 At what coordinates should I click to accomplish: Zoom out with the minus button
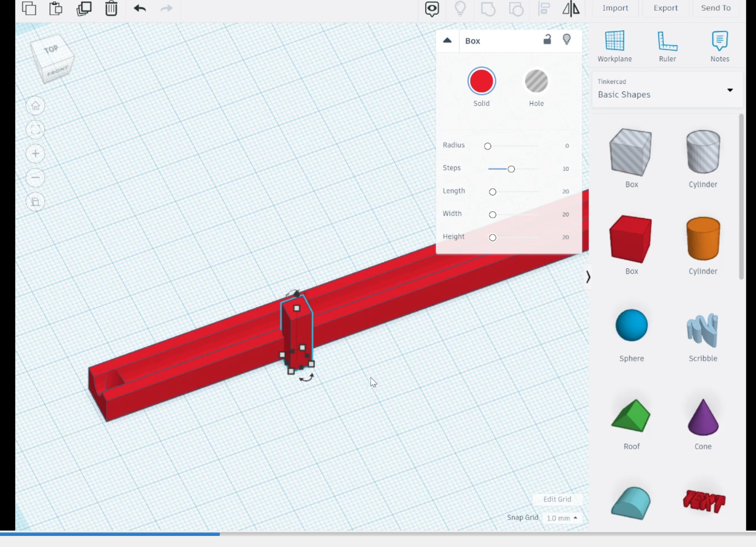(36, 178)
